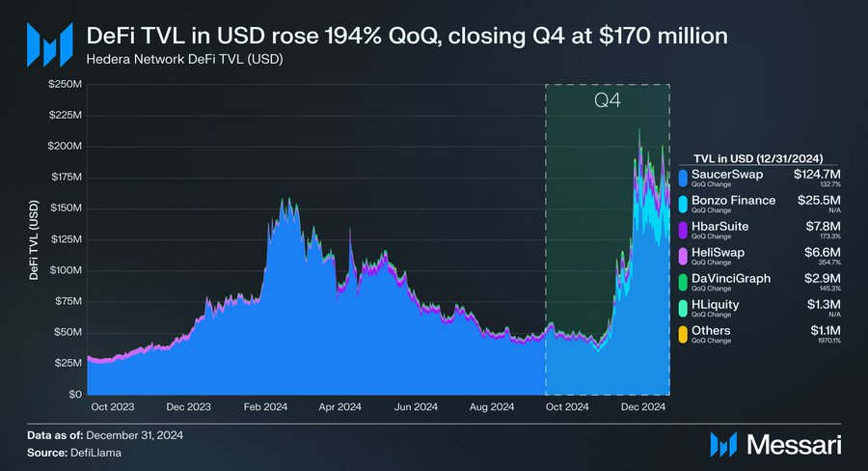Click the SaucerSwap $124.7M value
This screenshot has width=868, height=471.
817,175
